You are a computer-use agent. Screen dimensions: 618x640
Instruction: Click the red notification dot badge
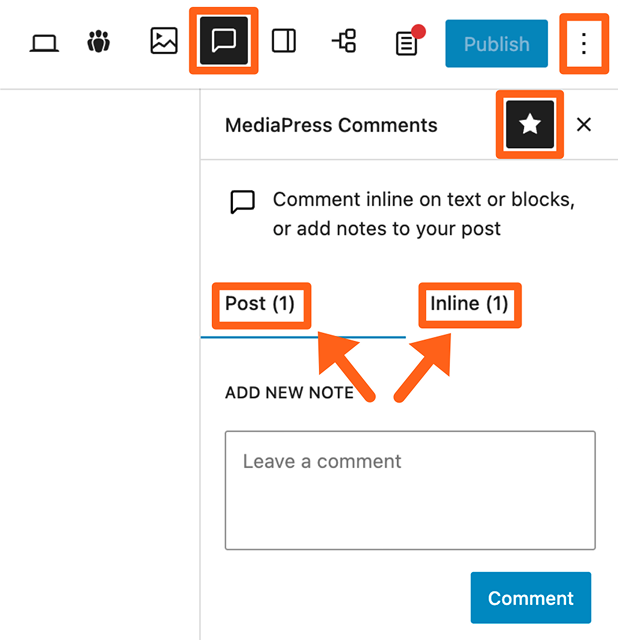418,32
